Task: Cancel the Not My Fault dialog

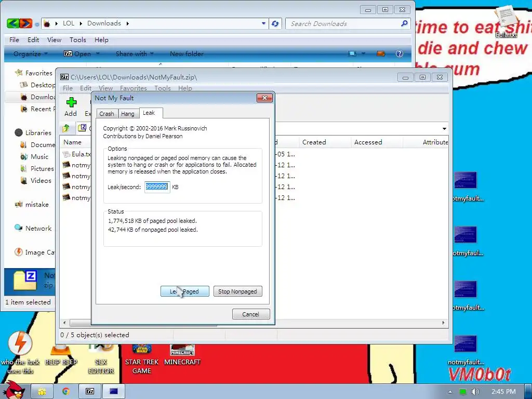Action: 251,314
